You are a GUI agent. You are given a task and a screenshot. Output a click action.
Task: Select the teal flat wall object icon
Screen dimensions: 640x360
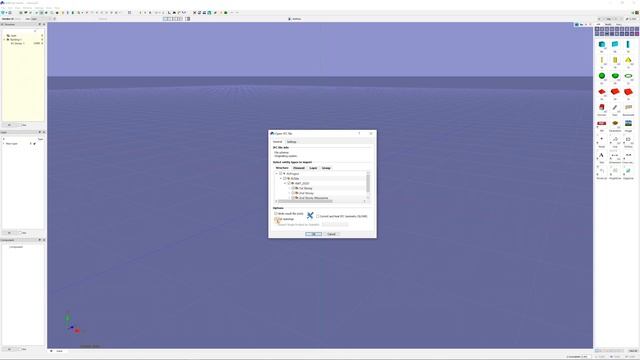coord(615,44)
